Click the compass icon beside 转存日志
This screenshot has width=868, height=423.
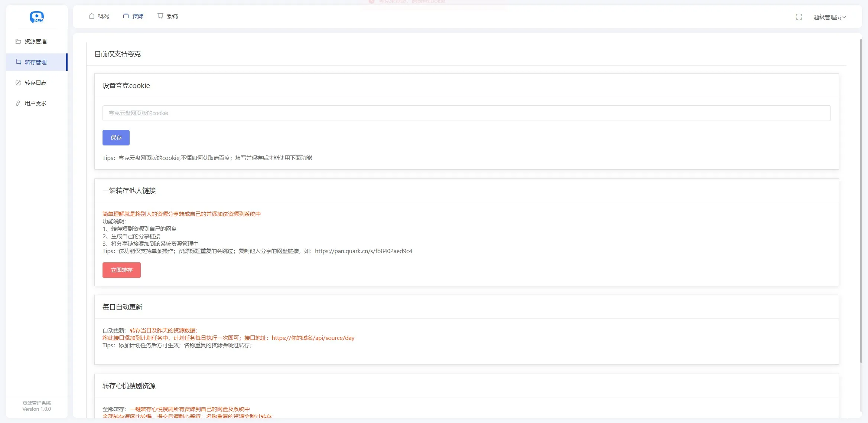click(18, 82)
